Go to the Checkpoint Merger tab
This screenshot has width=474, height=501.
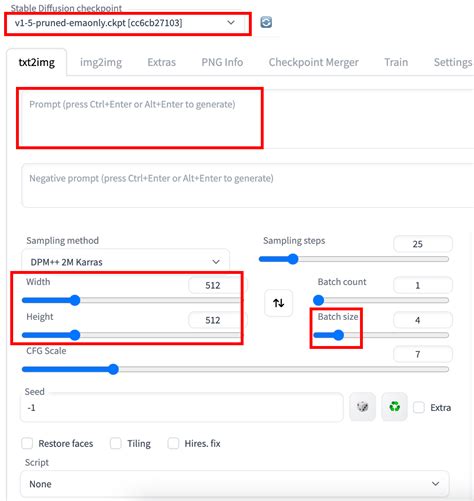pos(314,62)
